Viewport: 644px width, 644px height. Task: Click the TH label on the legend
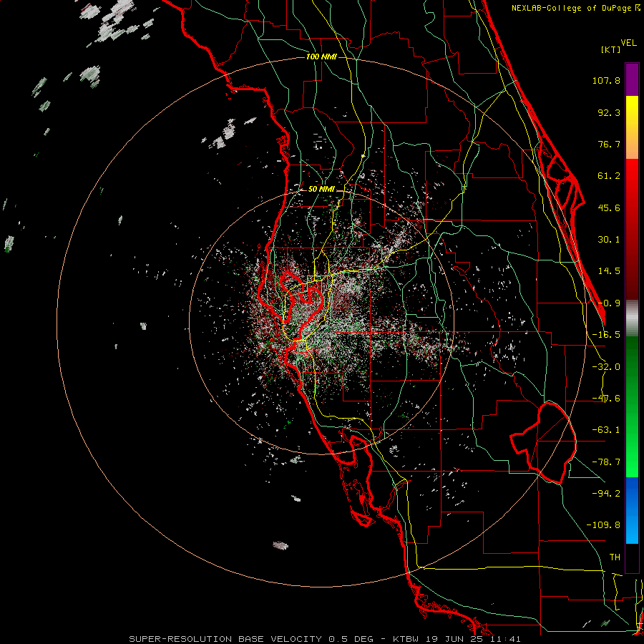615,557
